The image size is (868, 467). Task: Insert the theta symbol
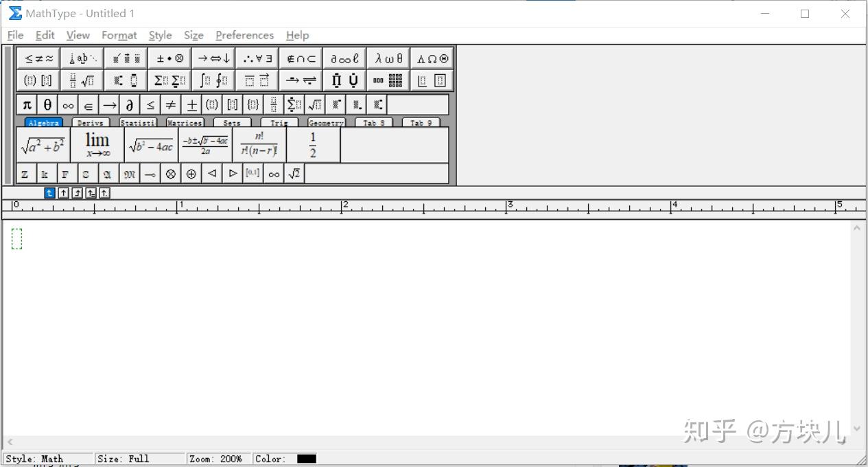point(47,104)
